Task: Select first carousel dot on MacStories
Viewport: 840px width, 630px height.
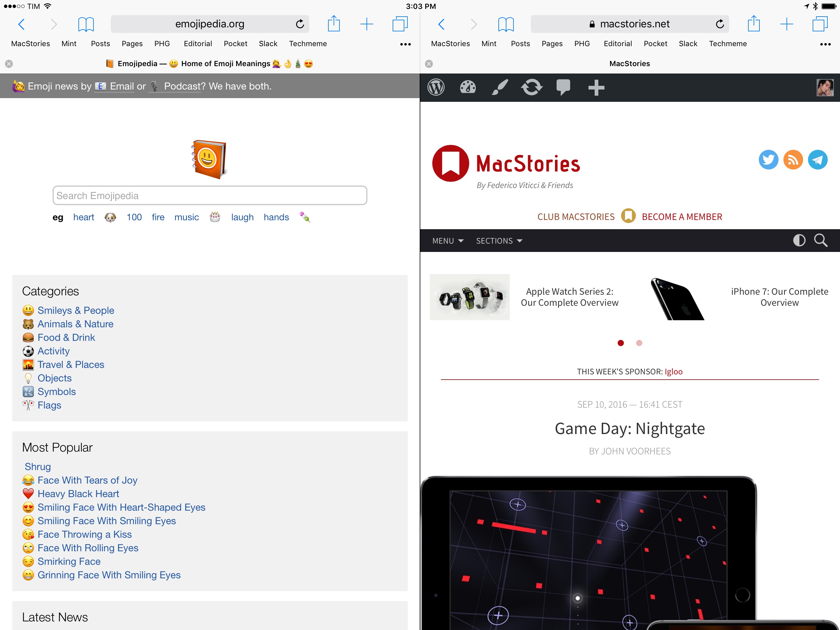Action: 620,343
